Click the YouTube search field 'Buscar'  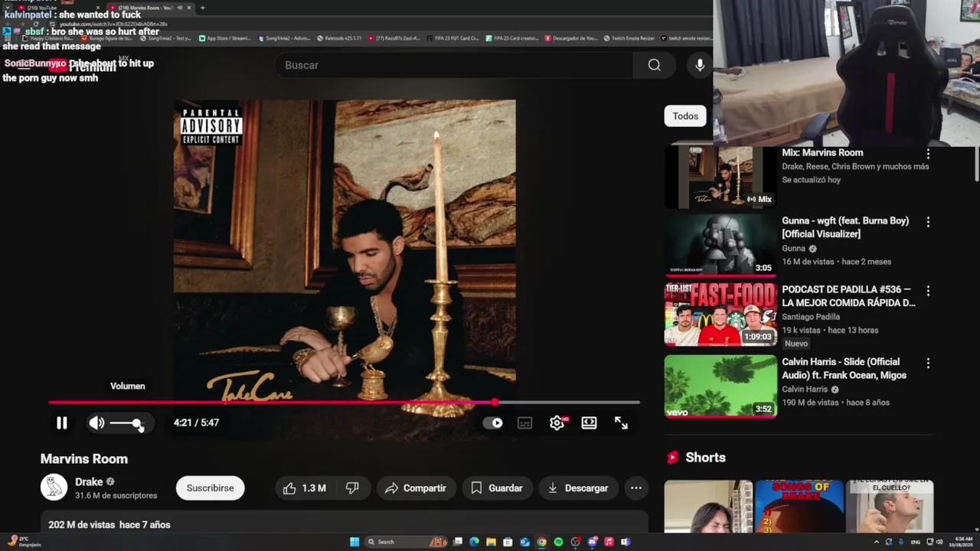coord(454,65)
